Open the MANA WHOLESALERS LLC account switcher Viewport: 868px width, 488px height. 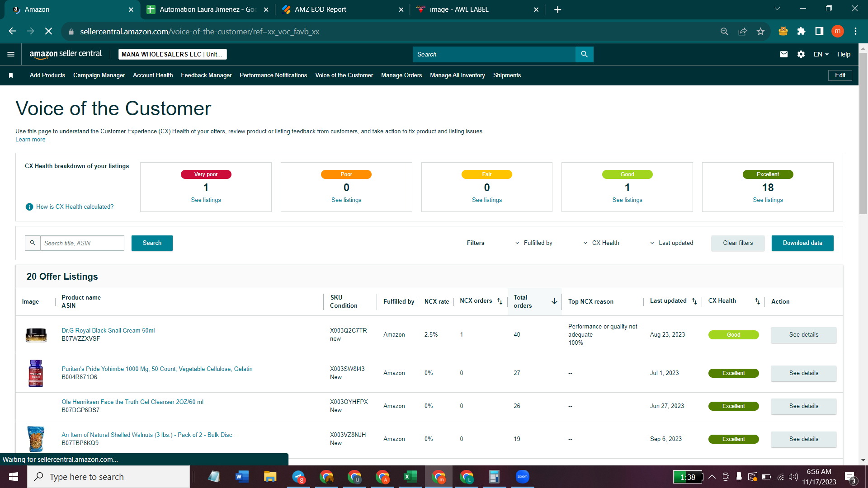(172, 54)
